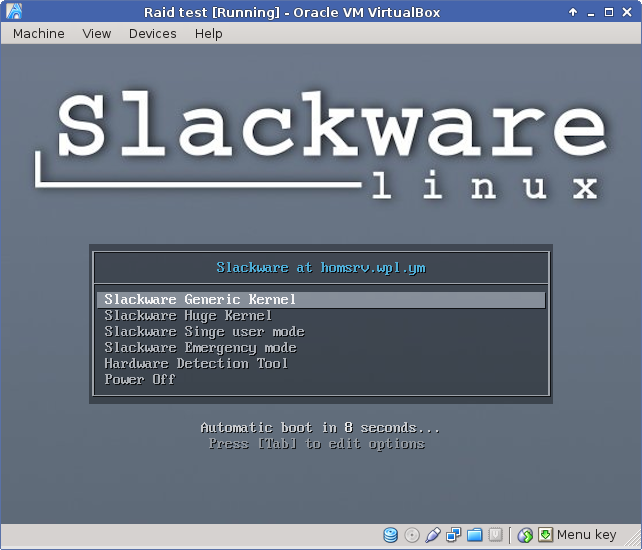Viewport: 642px width, 550px height.
Task: Close the Raid test VM window
Action: pyautogui.click(x=627, y=12)
